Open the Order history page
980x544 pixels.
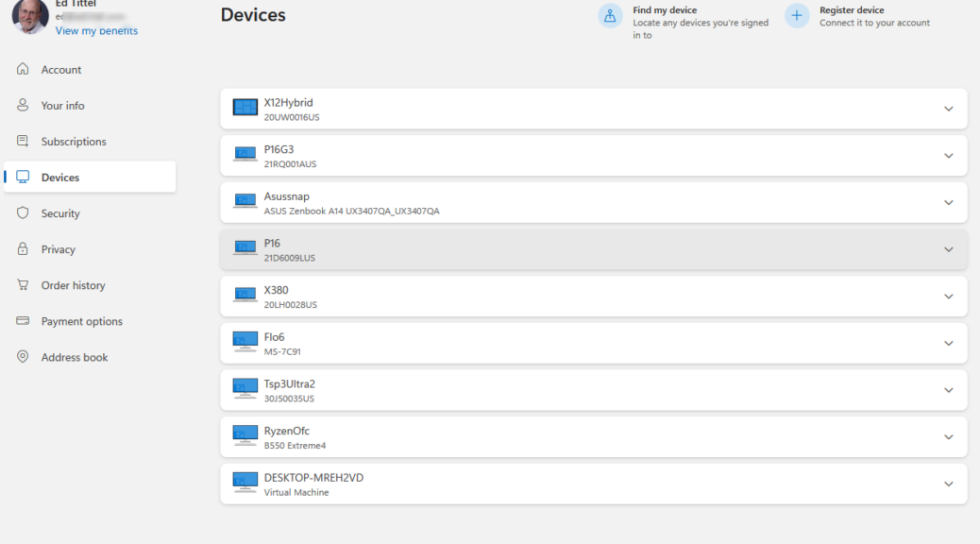[90, 285]
